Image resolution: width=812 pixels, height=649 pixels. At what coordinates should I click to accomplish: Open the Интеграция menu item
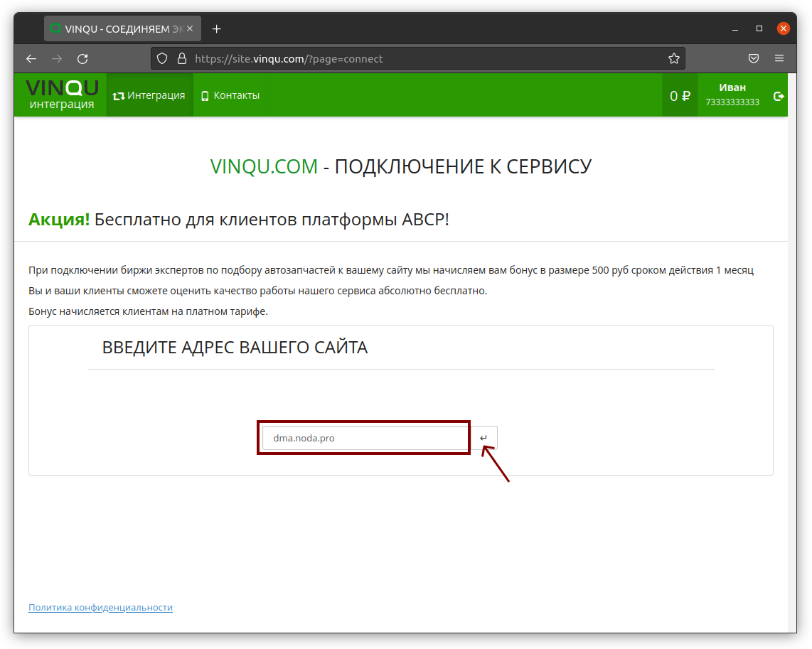(149, 95)
